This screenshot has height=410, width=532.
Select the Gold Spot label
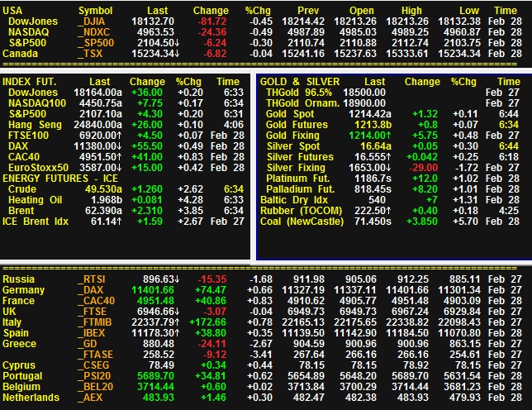290,114
